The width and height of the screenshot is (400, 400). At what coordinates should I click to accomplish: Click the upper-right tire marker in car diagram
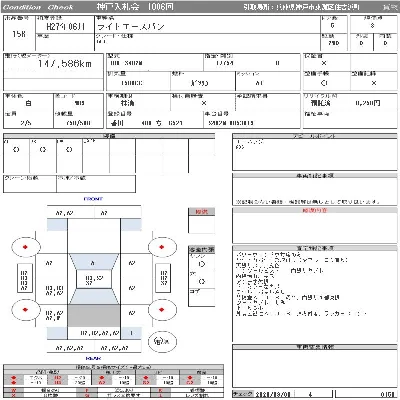(162, 247)
